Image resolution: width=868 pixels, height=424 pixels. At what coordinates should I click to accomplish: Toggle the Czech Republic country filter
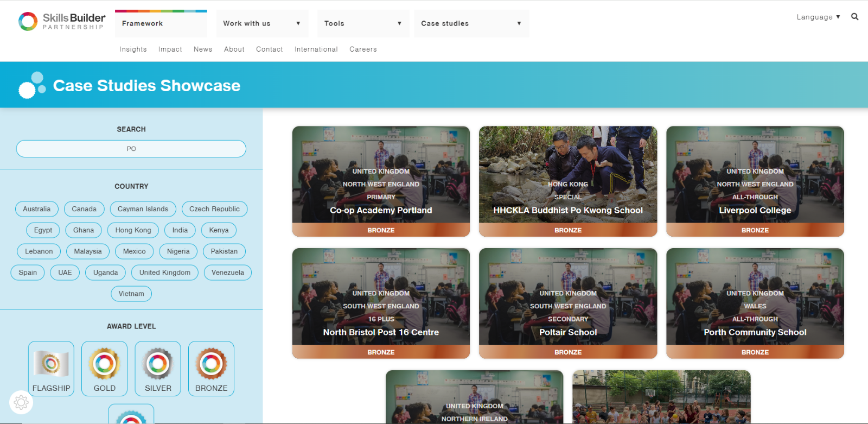pos(214,209)
